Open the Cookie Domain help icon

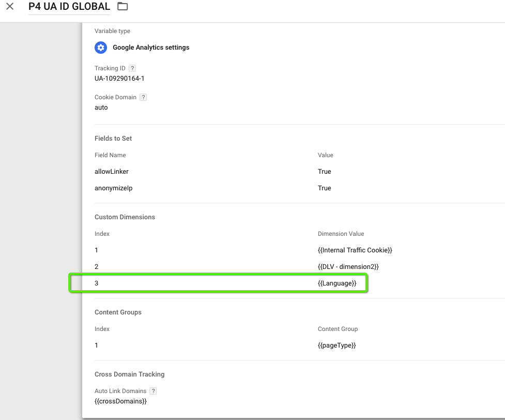pyautogui.click(x=143, y=97)
